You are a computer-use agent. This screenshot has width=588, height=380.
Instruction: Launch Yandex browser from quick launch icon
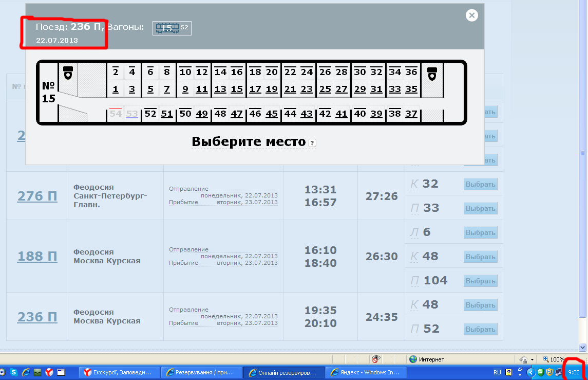[50, 372]
